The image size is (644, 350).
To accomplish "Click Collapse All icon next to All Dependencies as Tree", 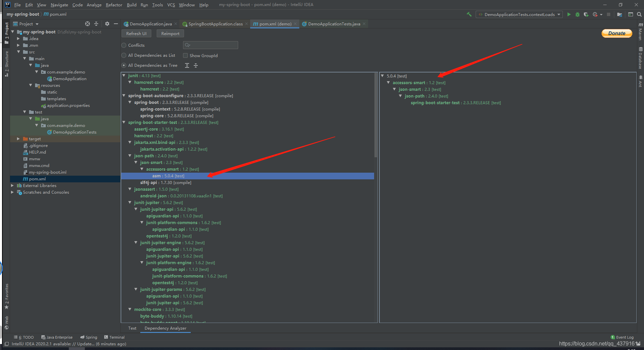I will tap(196, 65).
